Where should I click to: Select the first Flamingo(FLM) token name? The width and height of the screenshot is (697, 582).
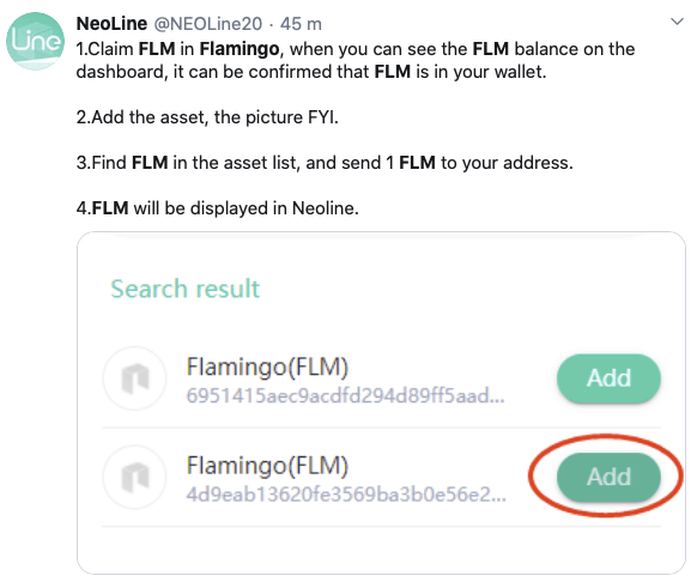267,368
